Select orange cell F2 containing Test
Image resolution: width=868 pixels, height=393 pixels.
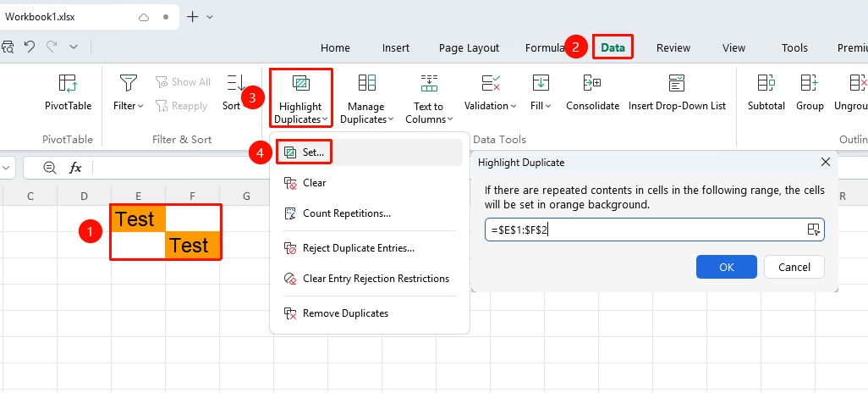[x=193, y=245]
